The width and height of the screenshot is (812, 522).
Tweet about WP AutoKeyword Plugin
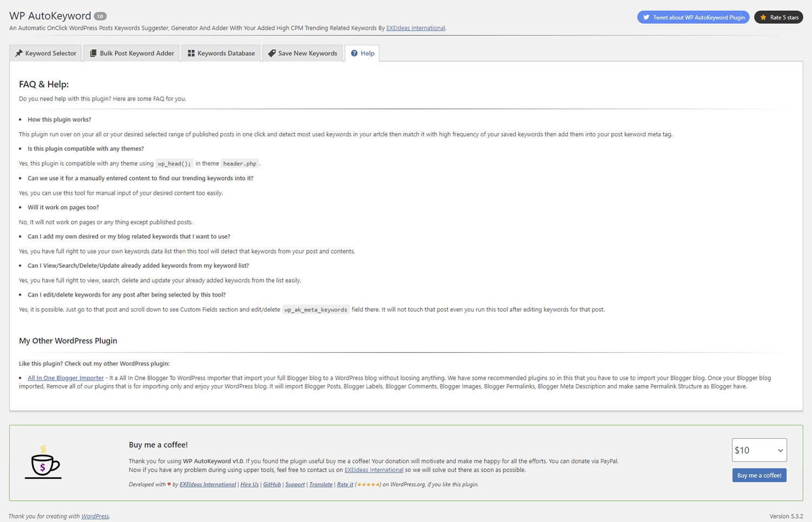[x=693, y=17]
